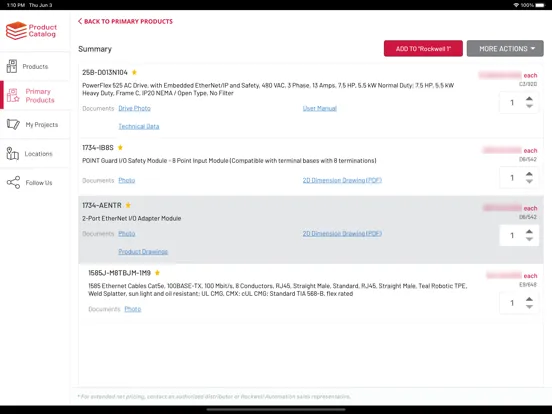Select catalog number 1734-IB8S
The height and width of the screenshot is (414, 552).
pyautogui.click(x=98, y=148)
